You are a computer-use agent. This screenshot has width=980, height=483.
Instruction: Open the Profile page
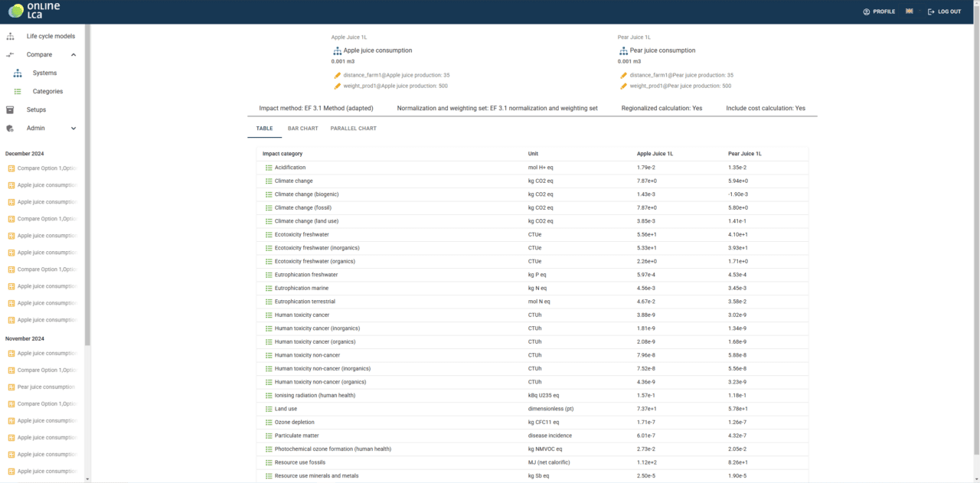[879, 11]
